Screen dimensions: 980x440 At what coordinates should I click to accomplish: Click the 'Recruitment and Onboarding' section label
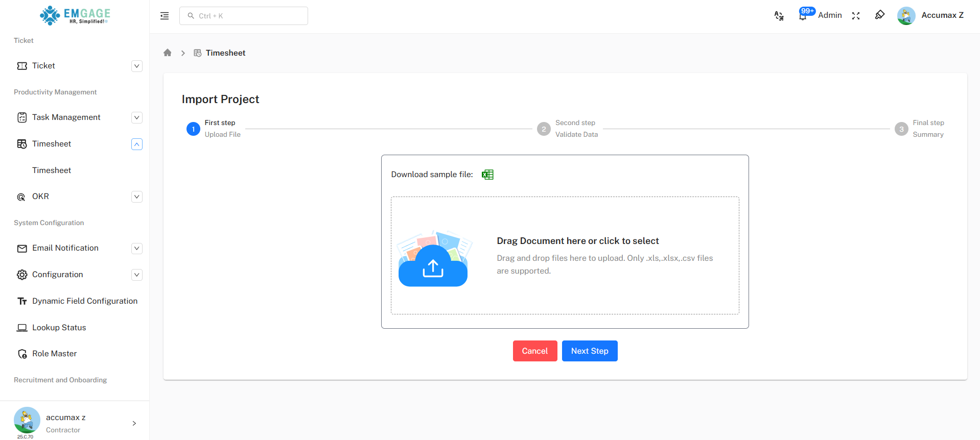tap(60, 380)
